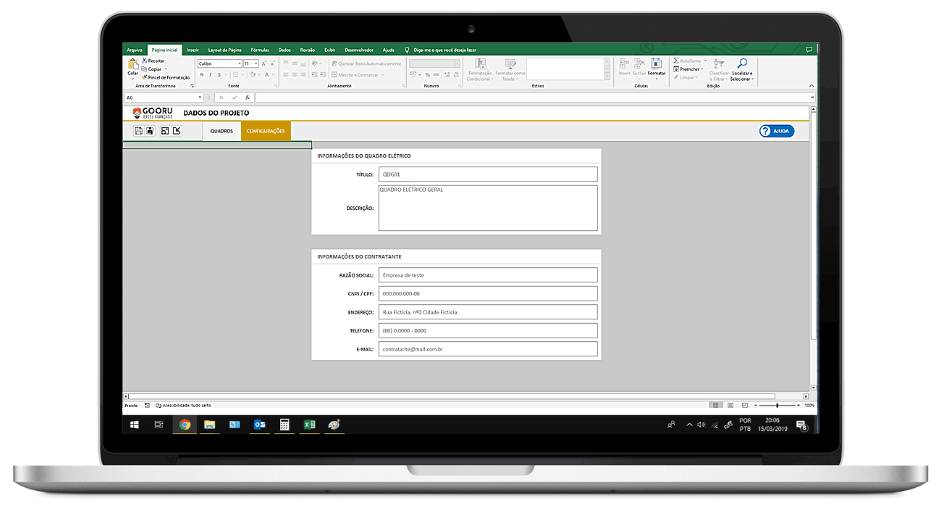940x510 pixels.
Task: Click the Pincel de Formatação icon
Action: (x=144, y=77)
